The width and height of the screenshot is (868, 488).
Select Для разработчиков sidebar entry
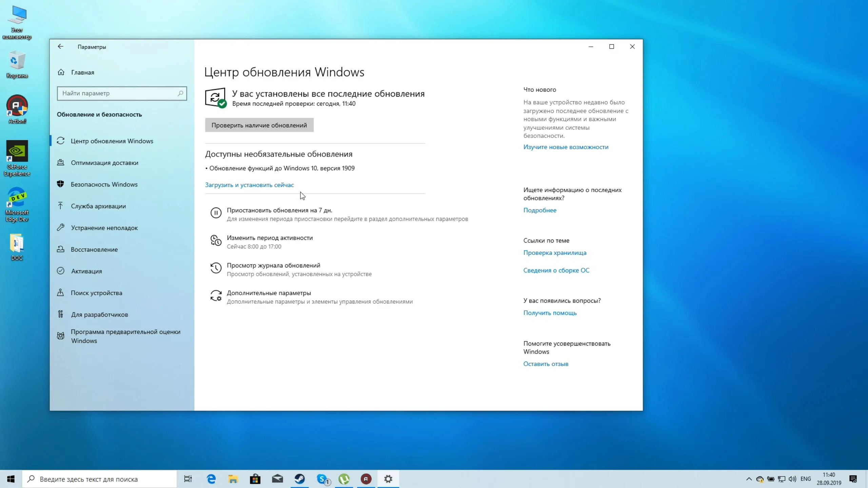point(99,314)
